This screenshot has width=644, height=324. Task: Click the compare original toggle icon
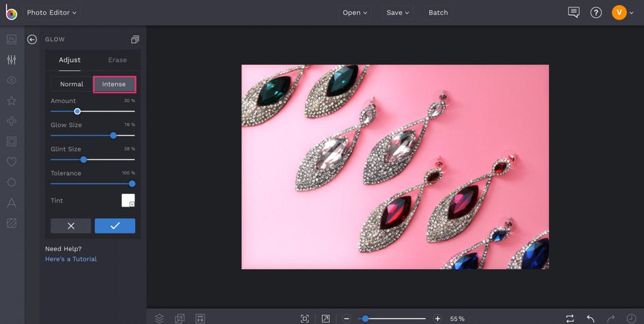point(570,319)
